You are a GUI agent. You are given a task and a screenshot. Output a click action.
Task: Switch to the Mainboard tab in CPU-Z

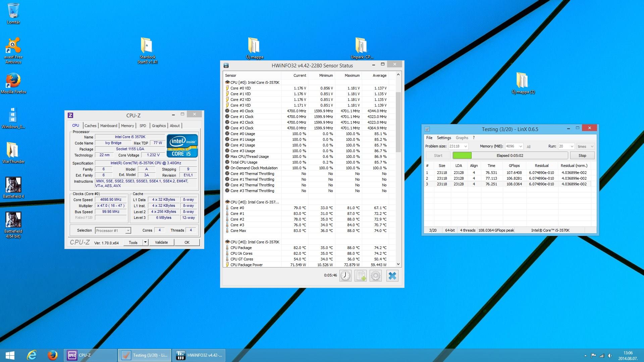click(x=109, y=126)
